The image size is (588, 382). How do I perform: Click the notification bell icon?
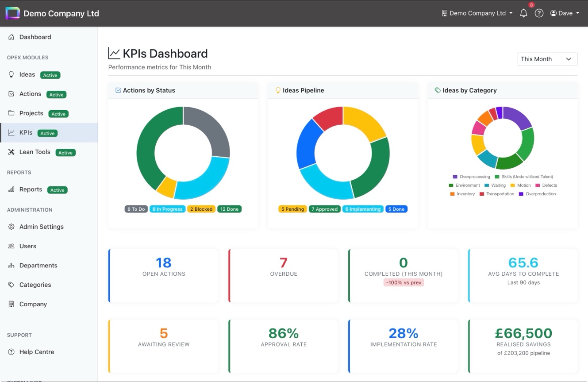(523, 13)
